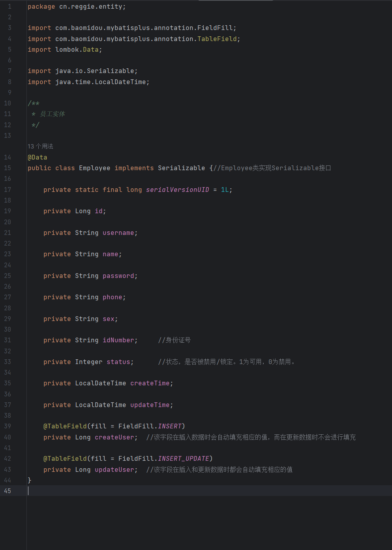Place cursor on the username field name

[118, 233]
